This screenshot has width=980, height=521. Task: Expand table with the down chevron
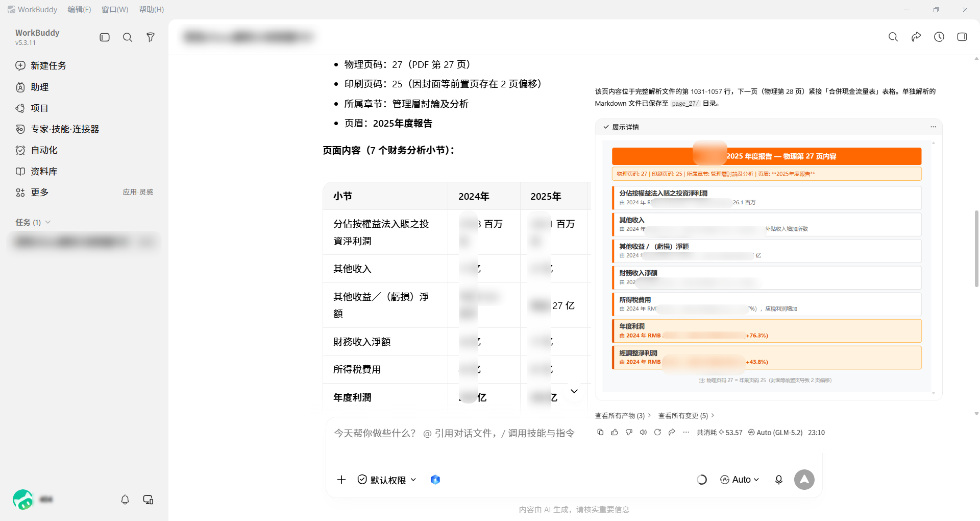pyautogui.click(x=574, y=391)
